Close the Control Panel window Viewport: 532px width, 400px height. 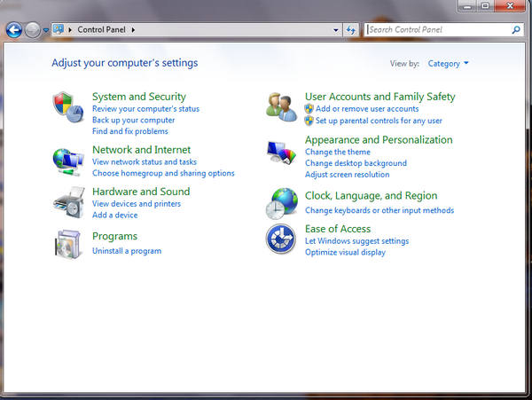click(x=510, y=6)
